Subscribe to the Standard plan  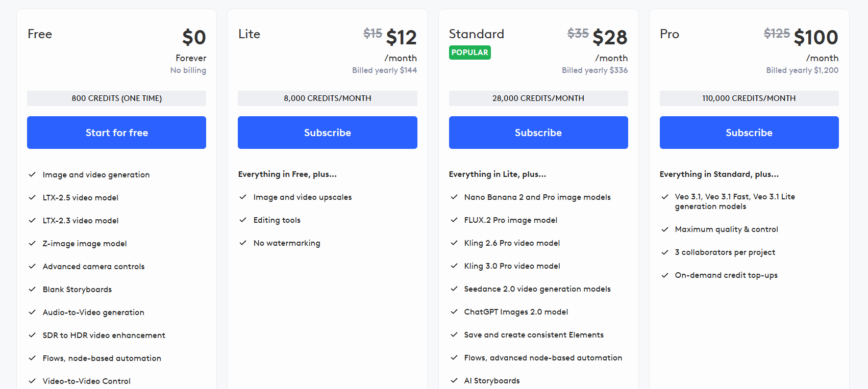(x=538, y=133)
